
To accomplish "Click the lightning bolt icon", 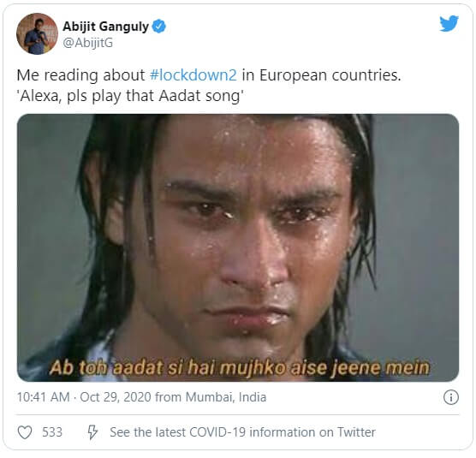I will point(92,432).
